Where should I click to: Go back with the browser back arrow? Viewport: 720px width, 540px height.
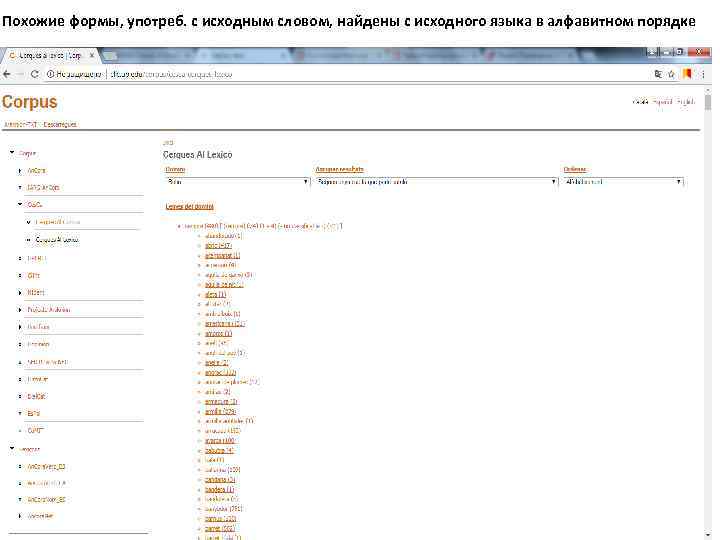pyautogui.click(x=7, y=74)
